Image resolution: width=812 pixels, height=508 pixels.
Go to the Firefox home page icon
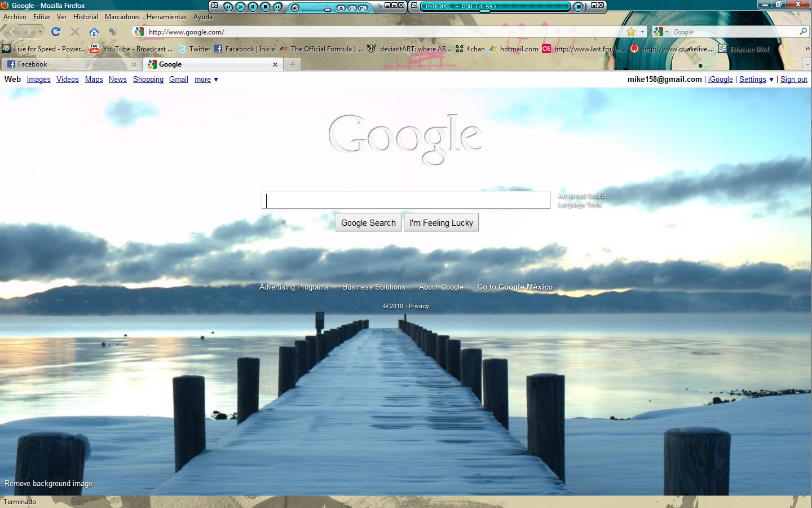pyautogui.click(x=94, y=32)
